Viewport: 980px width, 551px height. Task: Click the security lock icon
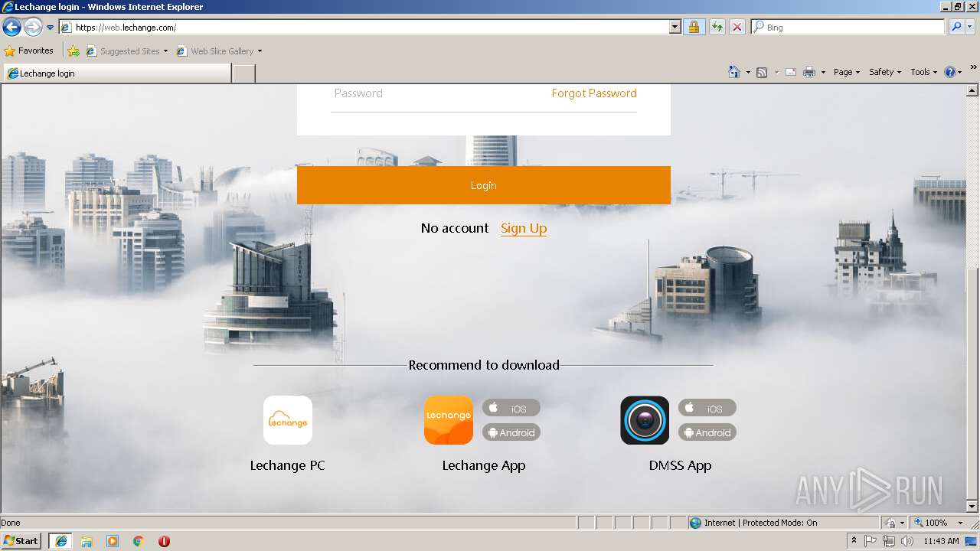(x=694, y=28)
